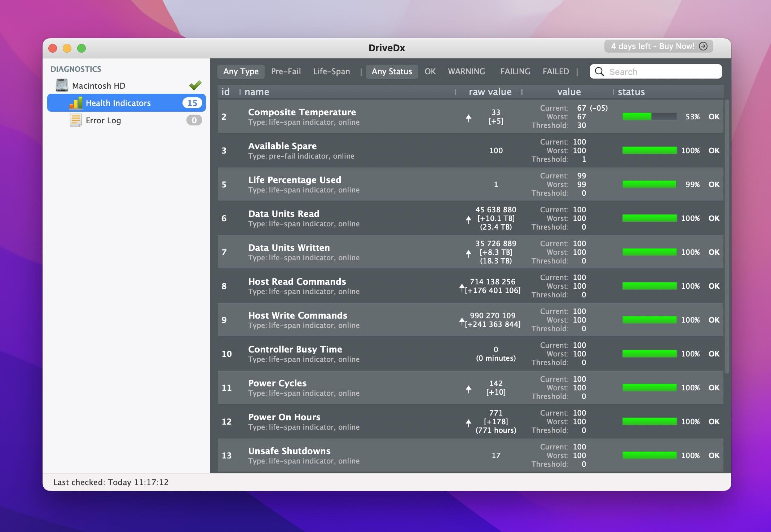Sort by the id column header

(x=226, y=92)
